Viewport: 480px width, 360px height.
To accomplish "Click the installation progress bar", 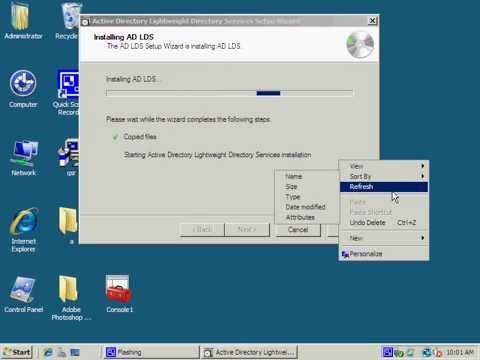I will (x=229, y=93).
